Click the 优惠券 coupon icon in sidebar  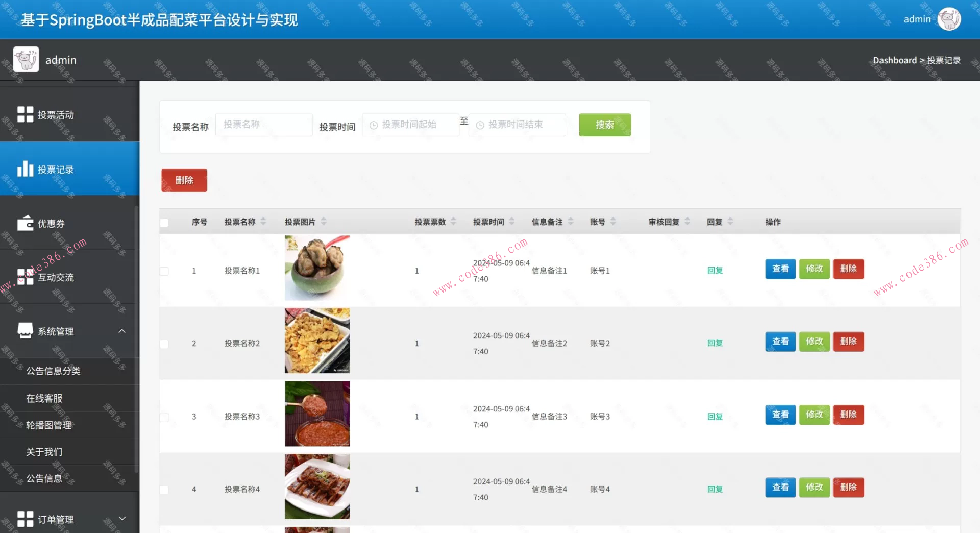[x=26, y=223]
